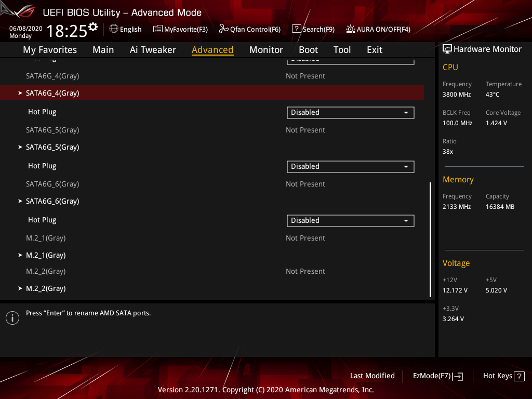
Task: Click the Qfan Control fan icon
Action: pyautogui.click(x=223, y=29)
